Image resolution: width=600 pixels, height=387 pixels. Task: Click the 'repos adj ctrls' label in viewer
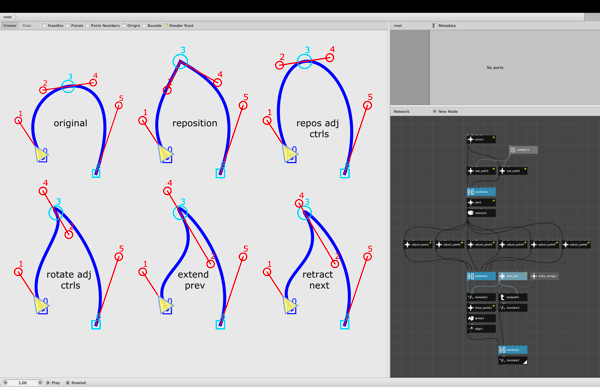click(318, 129)
